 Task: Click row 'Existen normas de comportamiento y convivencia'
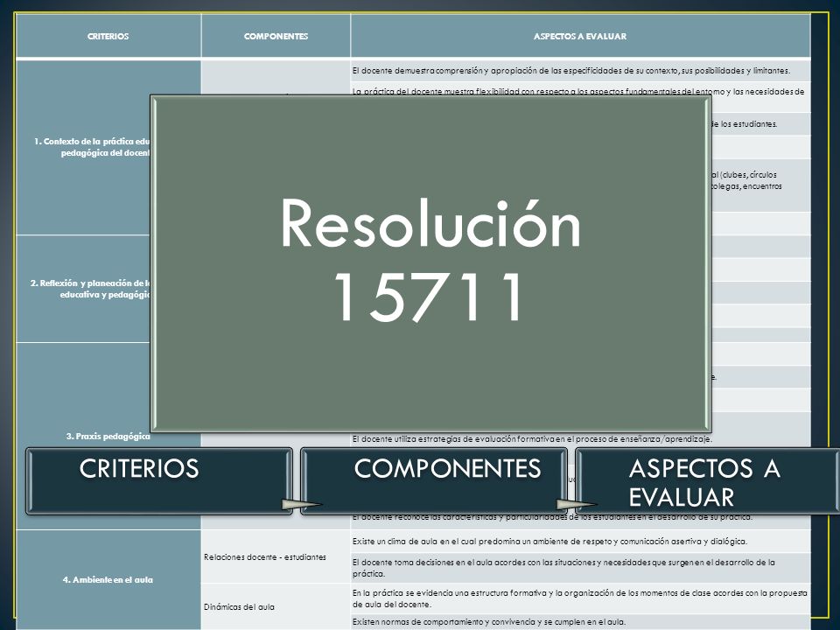[580, 622]
